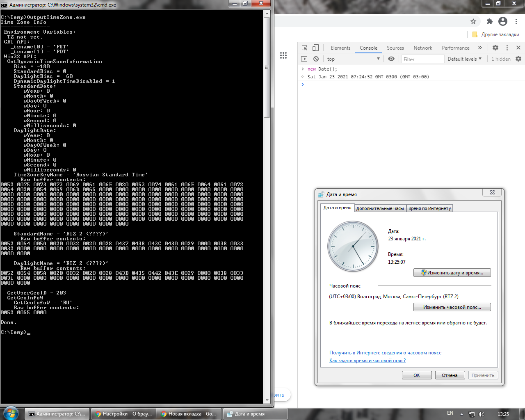This screenshot has height=420, width=525.
Task: Clear console with the block icon
Action: coord(316,59)
